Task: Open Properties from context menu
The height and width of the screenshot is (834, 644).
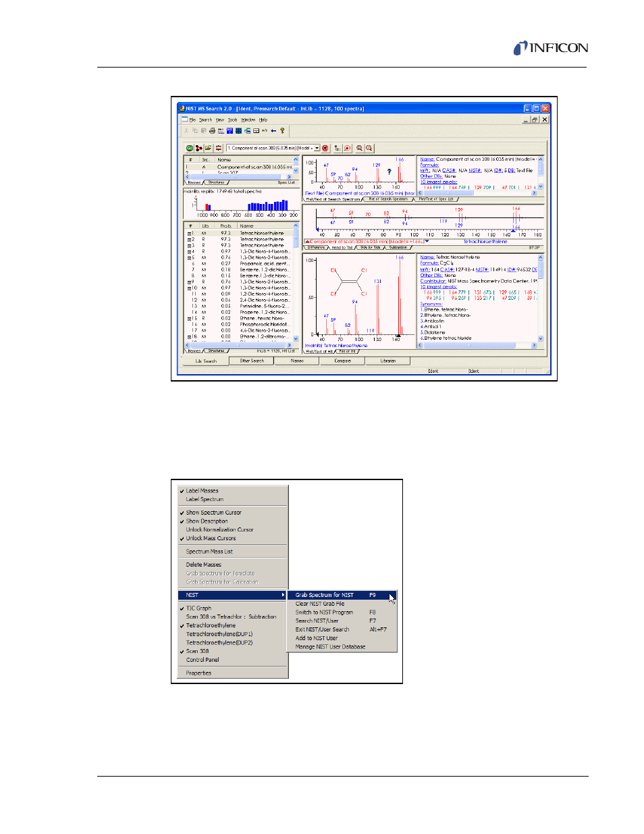Action: [x=233, y=673]
